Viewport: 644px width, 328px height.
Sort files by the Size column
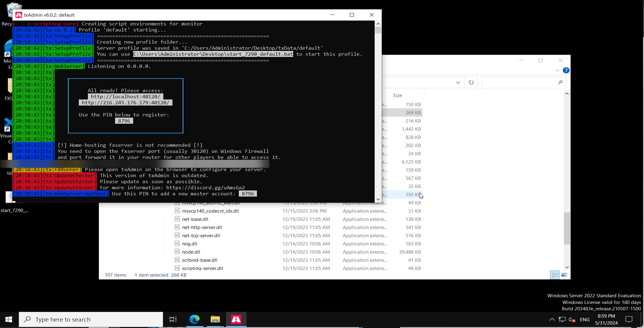pos(398,95)
